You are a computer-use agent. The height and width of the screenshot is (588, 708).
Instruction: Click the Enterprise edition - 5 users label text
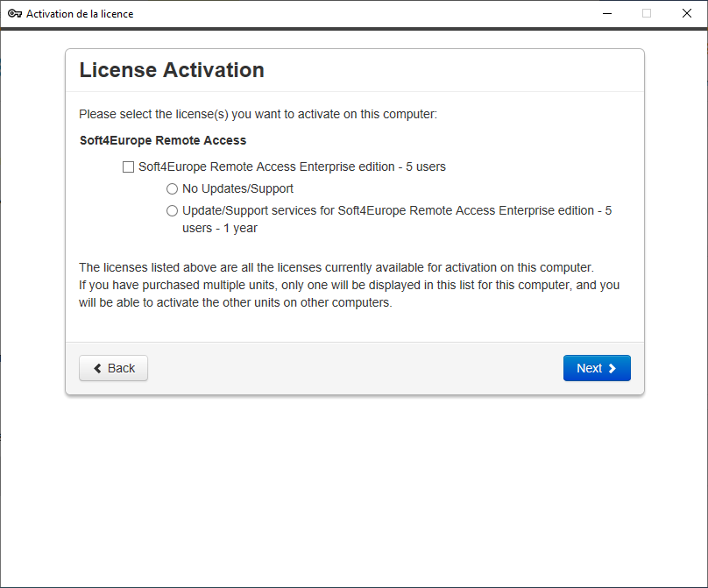click(x=292, y=167)
